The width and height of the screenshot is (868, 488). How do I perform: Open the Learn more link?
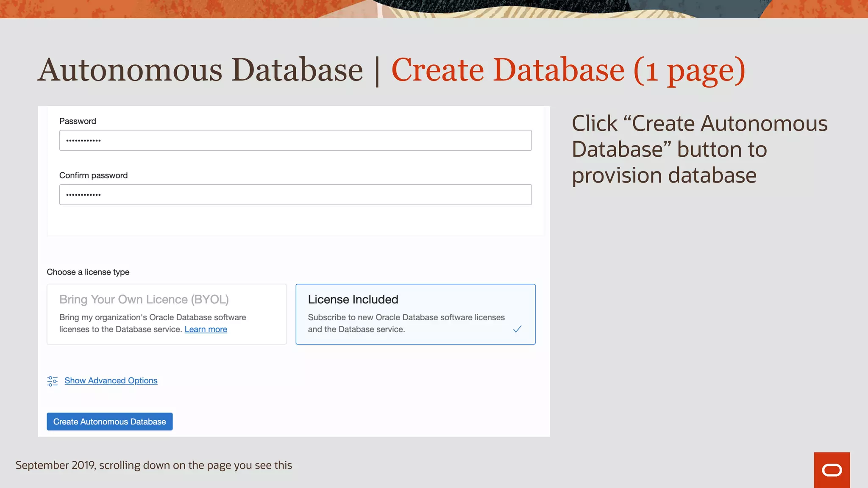206,329
